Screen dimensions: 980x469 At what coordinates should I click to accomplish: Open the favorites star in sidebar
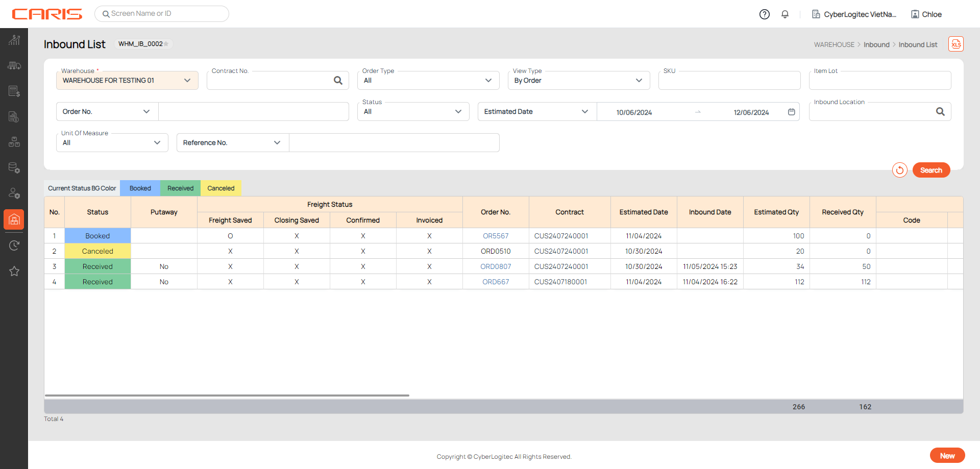tap(14, 271)
